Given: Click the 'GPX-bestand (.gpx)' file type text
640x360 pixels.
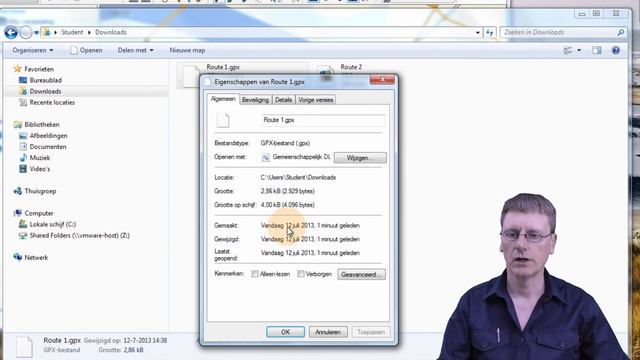Looking at the screenshot, I should (x=285, y=143).
